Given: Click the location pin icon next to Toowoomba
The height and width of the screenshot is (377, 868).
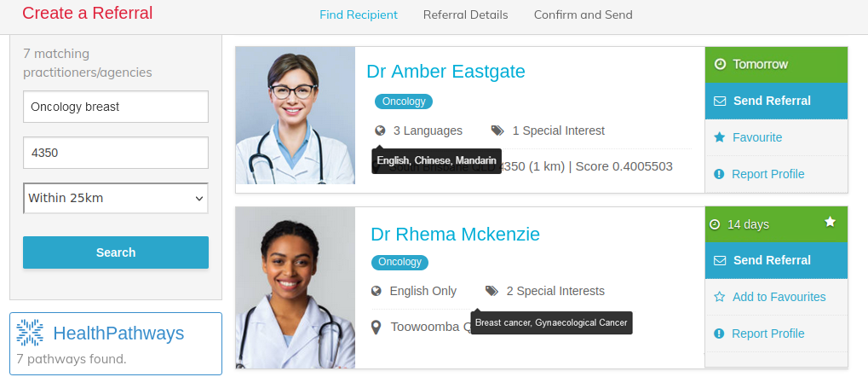Looking at the screenshot, I should pyautogui.click(x=377, y=327).
